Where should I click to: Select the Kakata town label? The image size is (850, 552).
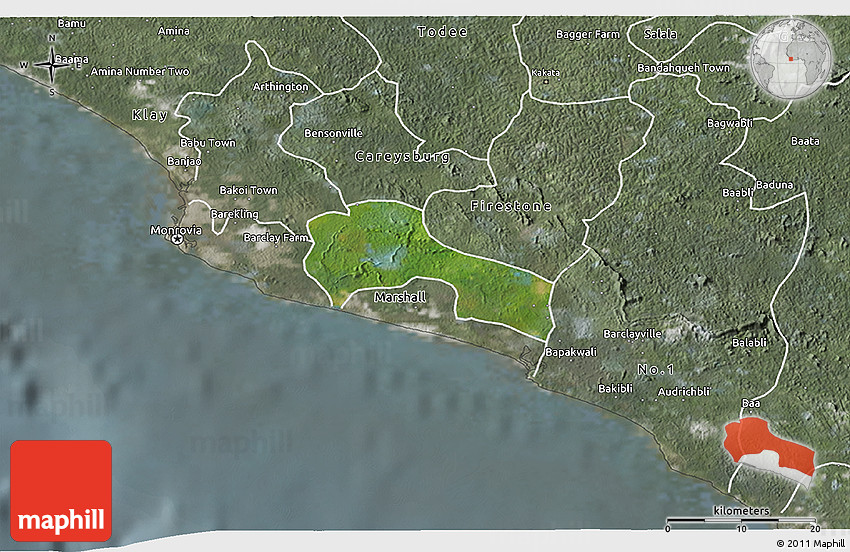546,73
